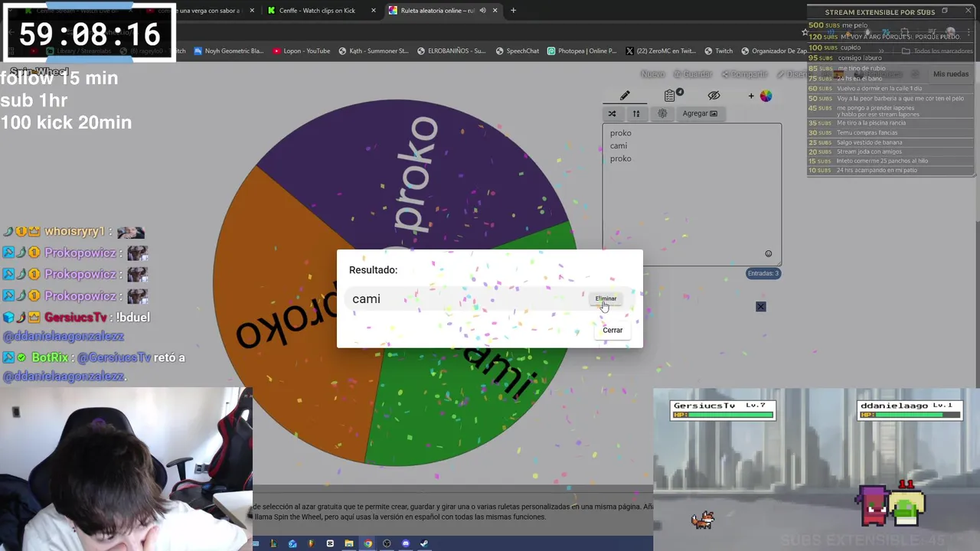The image size is (980, 551).
Task: Select the pencil entries edit tab
Action: tap(625, 96)
